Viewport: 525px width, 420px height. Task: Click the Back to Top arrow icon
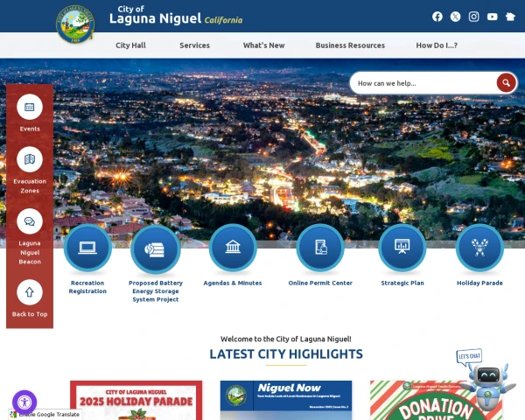(x=30, y=292)
